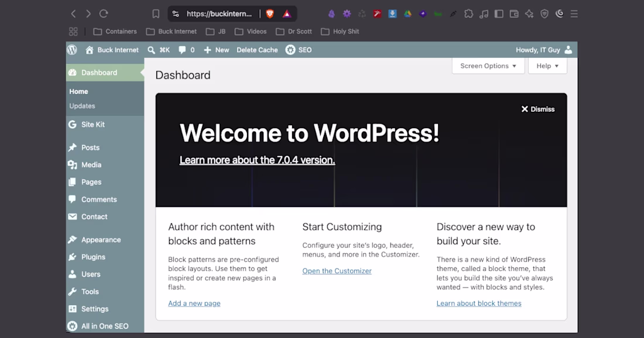The width and height of the screenshot is (644, 338).
Task: Open Site Kit in the sidebar
Action: point(105,125)
